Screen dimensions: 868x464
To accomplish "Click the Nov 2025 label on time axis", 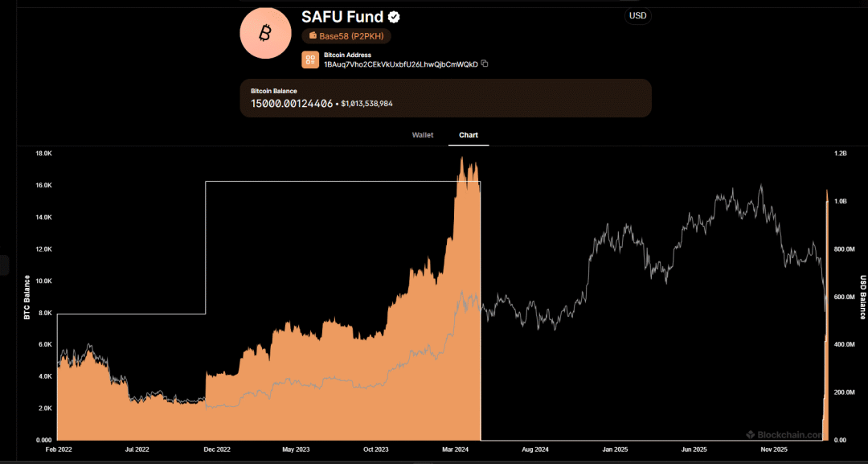I will point(773,450).
